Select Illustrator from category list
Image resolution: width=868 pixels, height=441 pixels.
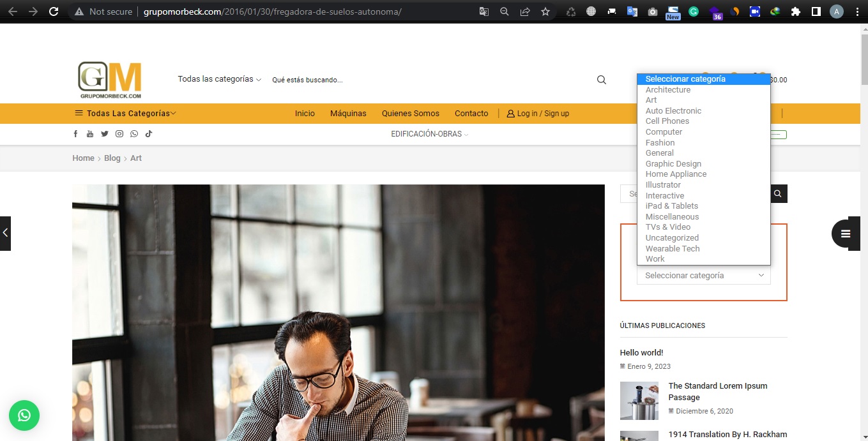[x=704, y=185]
